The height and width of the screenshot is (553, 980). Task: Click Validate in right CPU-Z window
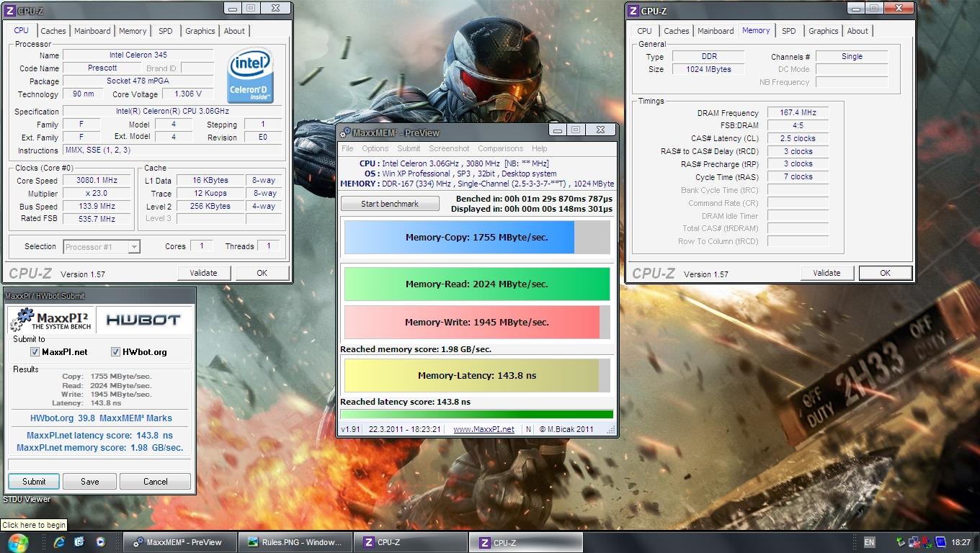point(827,273)
